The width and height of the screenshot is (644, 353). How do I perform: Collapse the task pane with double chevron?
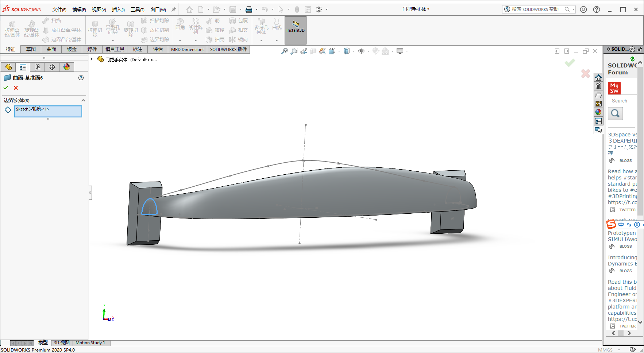(609, 49)
